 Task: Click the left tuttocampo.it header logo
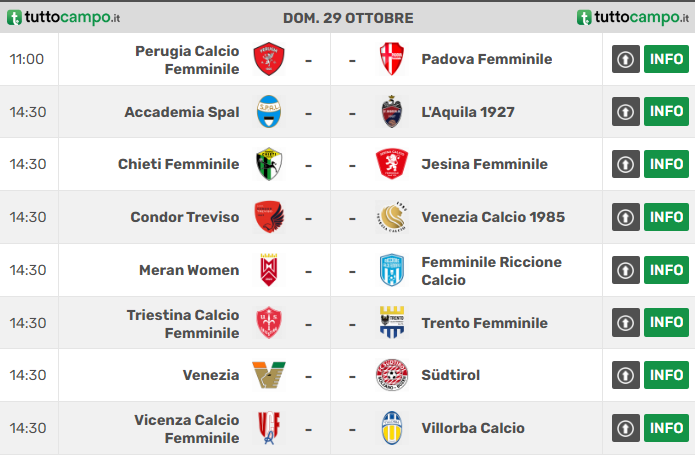(x=63, y=17)
